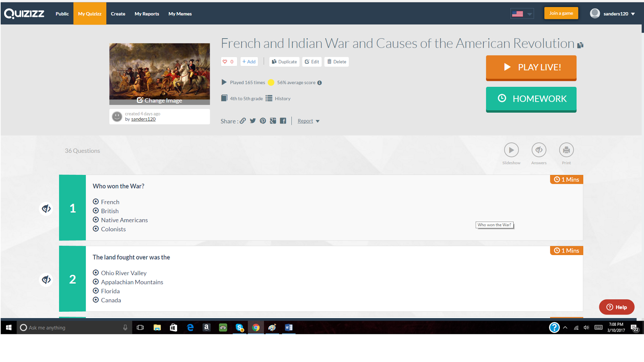
Task: Go to the Public quizzes tab
Action: 62,14
